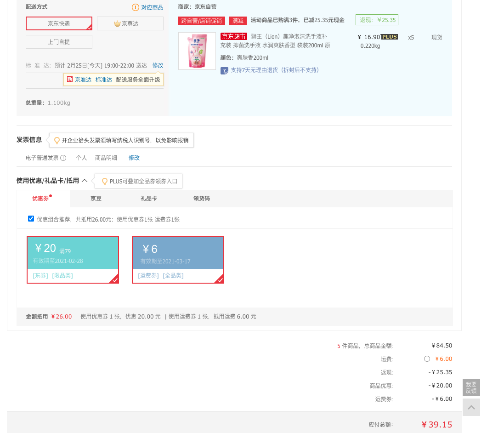The width and height of the screenshot is (504, 433).
Task: Click the 运费 info icon
Action: click(x=427, y=359)
